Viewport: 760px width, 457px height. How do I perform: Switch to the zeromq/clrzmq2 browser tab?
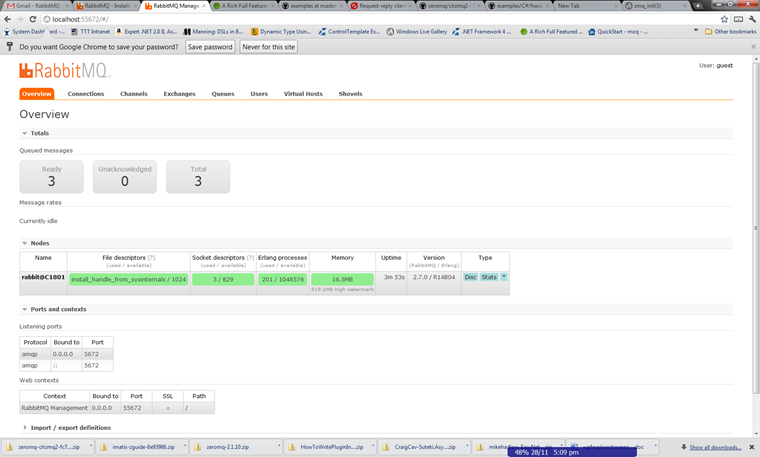point(449,6)
